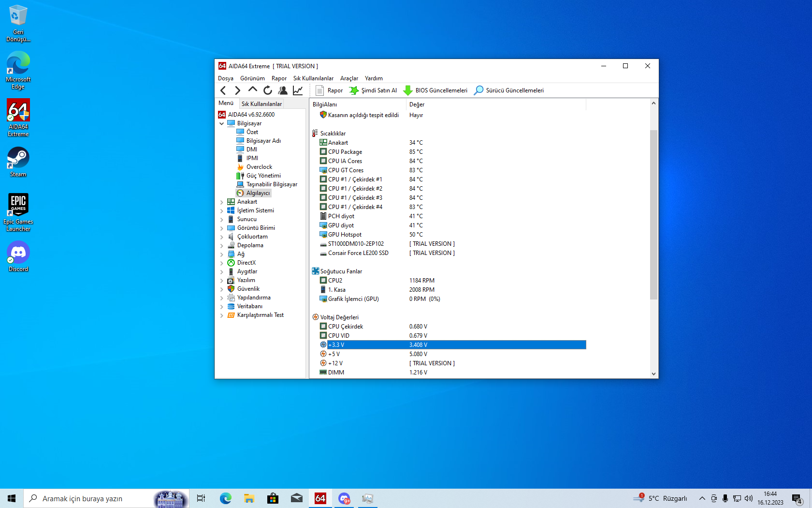812x508 pixels.
Task: Expand the Anakart tree node
Action: coord(222,202)
